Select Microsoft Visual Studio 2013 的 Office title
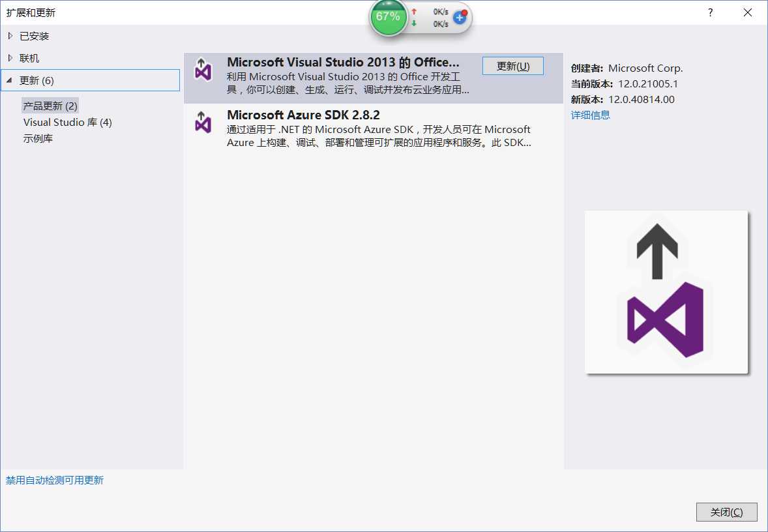 coord(344,62)
